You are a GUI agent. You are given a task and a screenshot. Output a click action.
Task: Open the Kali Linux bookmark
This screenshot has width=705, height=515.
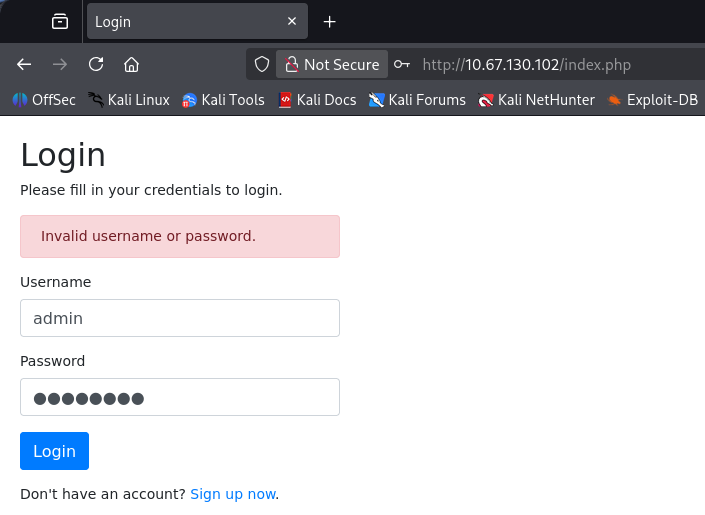(129, 99)
